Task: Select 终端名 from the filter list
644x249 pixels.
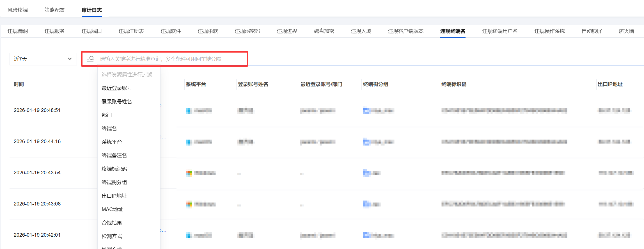Action: pyautogui.click(x=109, y=129)
